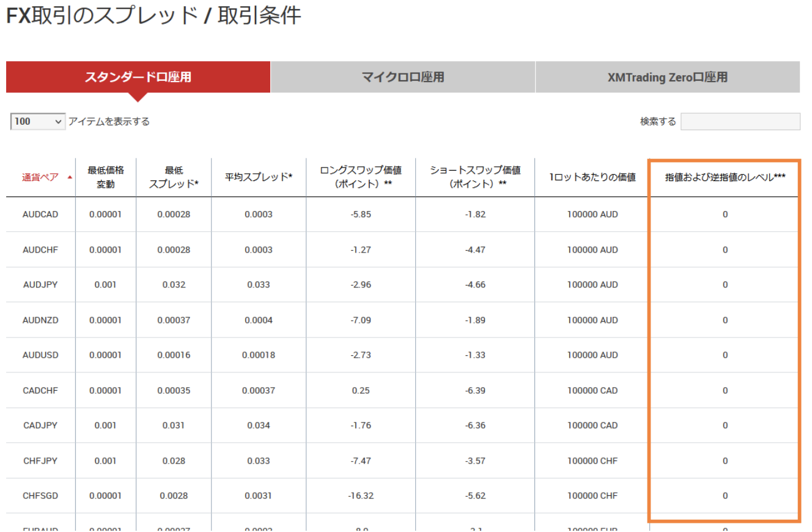Select the AUDNZD currency pair cell
The image size is (812, 532).
pos(40,320)
